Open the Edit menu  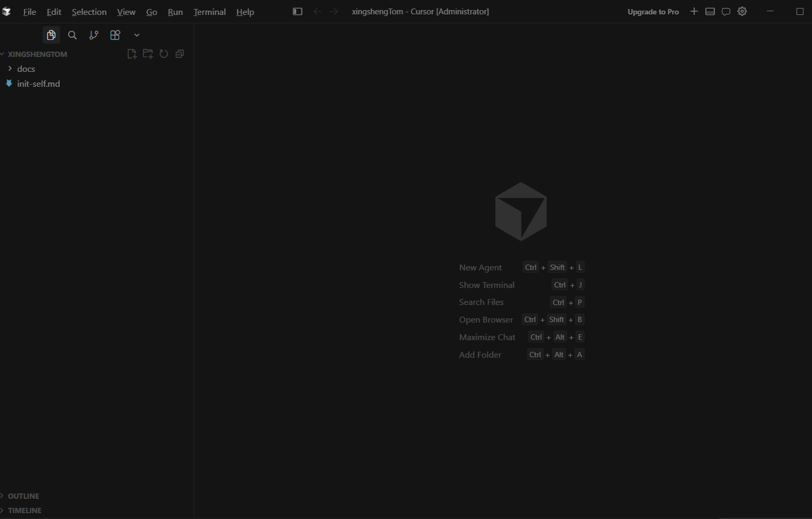54,12
